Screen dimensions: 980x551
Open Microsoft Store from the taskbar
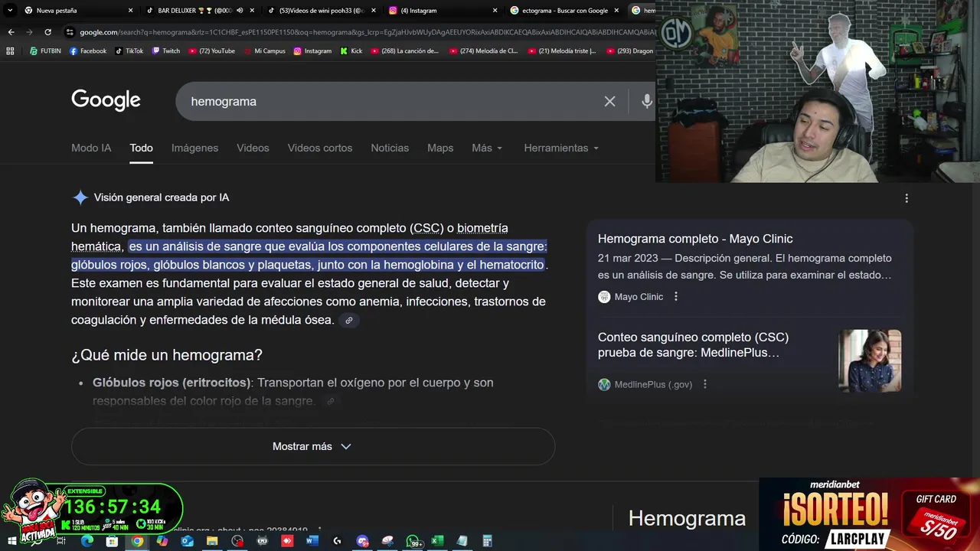coord(112,541)
